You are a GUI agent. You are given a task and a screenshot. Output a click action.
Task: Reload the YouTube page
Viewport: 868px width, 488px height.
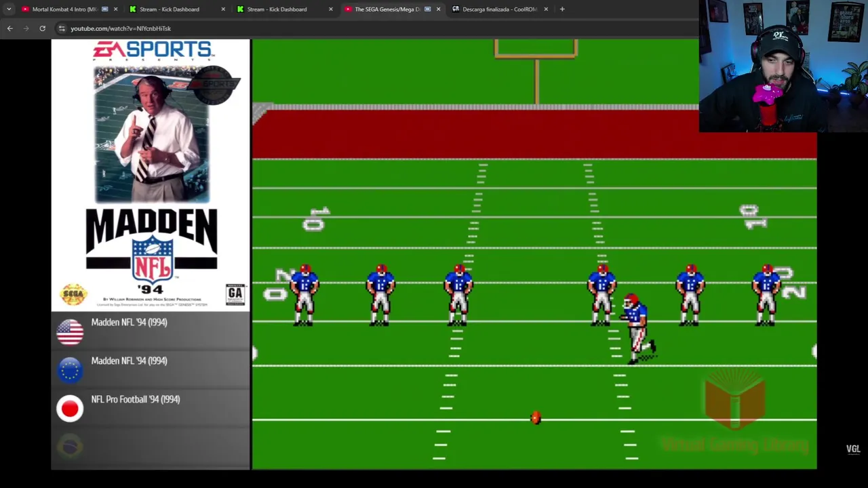[42, 28]
